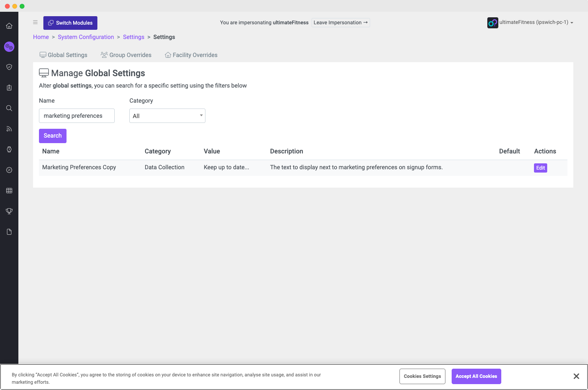The width and height of the screenshot is (588, 390).
Task: Open the trophy sidebar icon
Action: (9, 211)
